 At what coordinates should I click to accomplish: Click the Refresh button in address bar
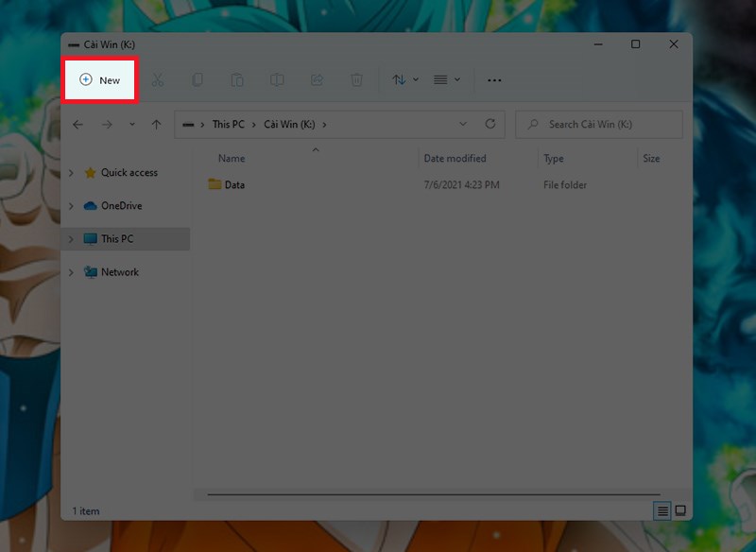point(490,124)
